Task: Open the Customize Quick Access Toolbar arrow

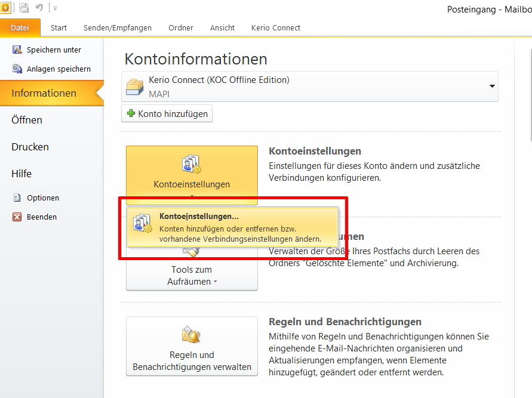Action: [x=55, y=8]
